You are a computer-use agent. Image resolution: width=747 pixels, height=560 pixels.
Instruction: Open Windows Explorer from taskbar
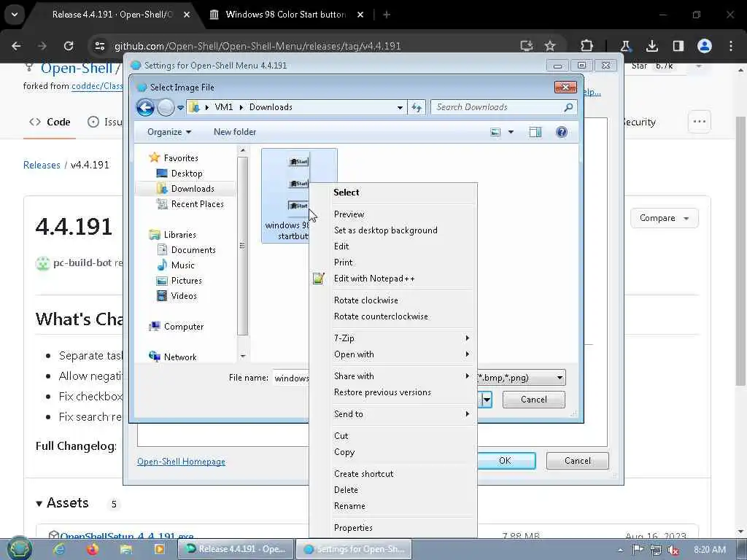coord(125,549)
